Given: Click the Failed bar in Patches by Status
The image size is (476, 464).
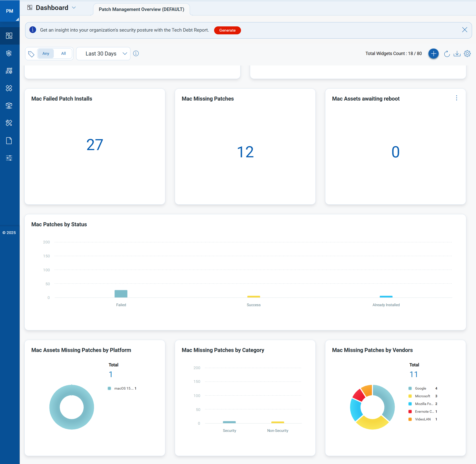Looking at the screenshot, I should (121, 294).
